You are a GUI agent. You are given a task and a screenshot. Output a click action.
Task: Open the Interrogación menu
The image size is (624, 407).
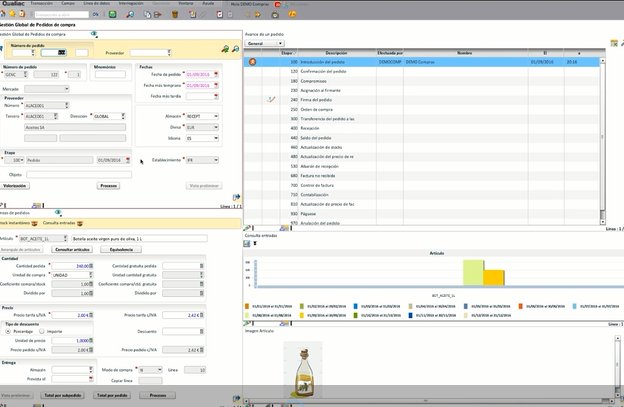131,3
